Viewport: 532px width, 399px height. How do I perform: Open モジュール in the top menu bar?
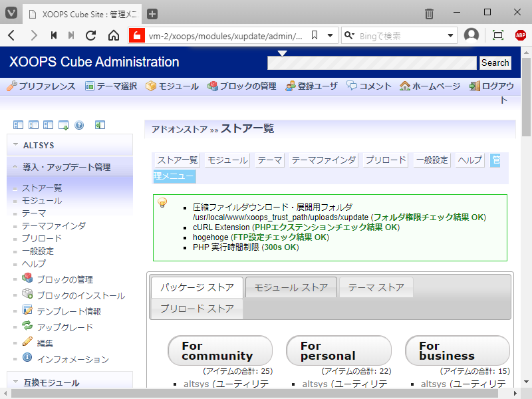[x=172, y=86]
